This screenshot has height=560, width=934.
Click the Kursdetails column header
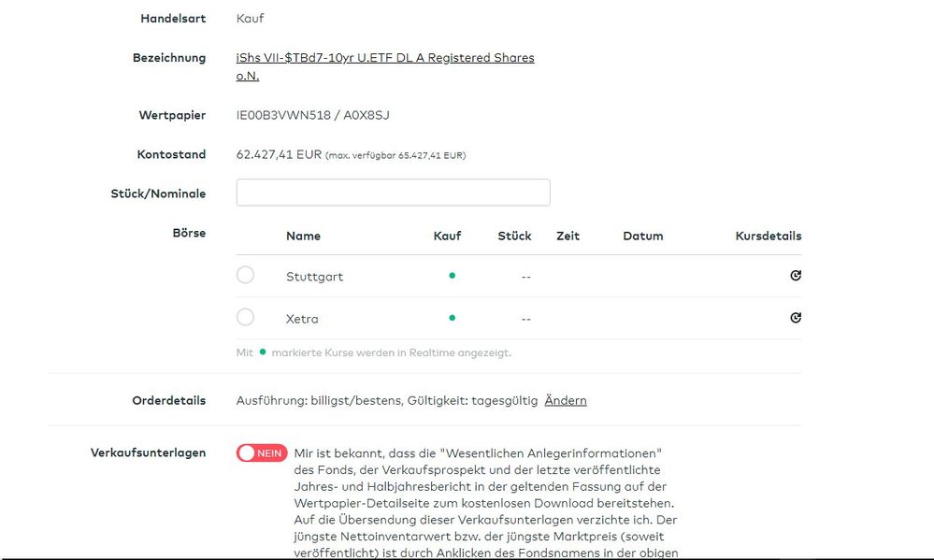point(768,236)
